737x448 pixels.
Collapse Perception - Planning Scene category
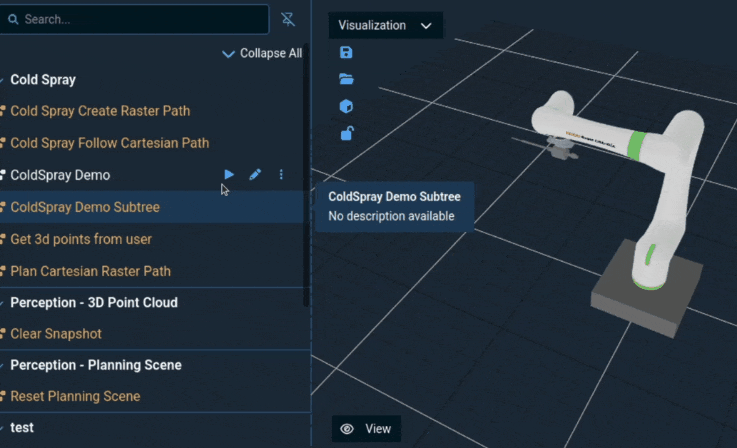(x=96, y=365)
